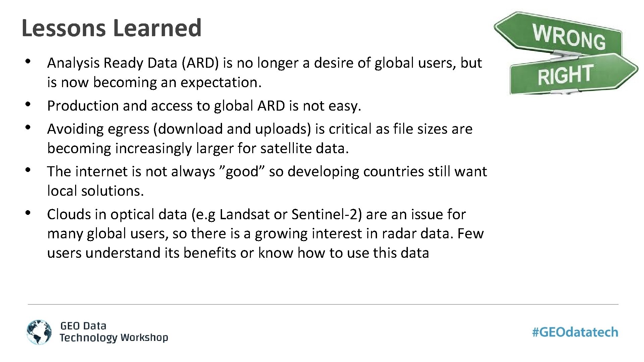This screenshot has height=362, width=644.
Task: Select the #GEOdatatech hashtag text
Action: click(x=575, y=332)
